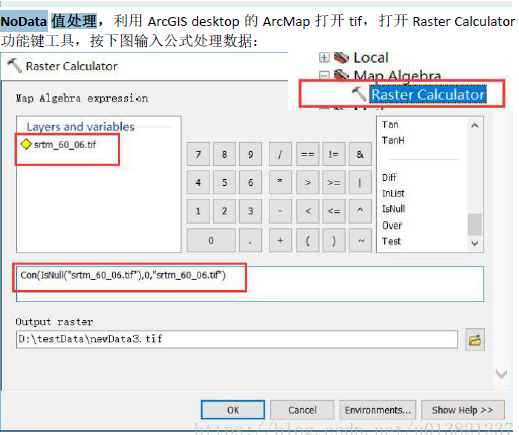519x435 pixels.
Task: Click the functions list scrollbar thumb
Action: (475, 224)
